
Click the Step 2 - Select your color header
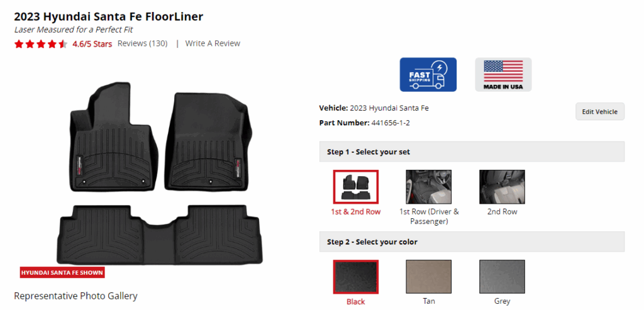(x=472, y=242)
